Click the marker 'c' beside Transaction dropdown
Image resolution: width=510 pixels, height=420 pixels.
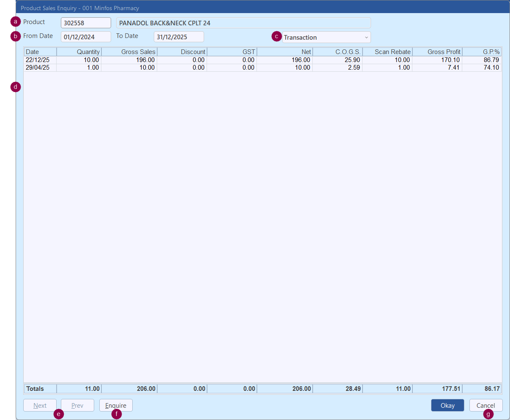[x=276, y=36]
